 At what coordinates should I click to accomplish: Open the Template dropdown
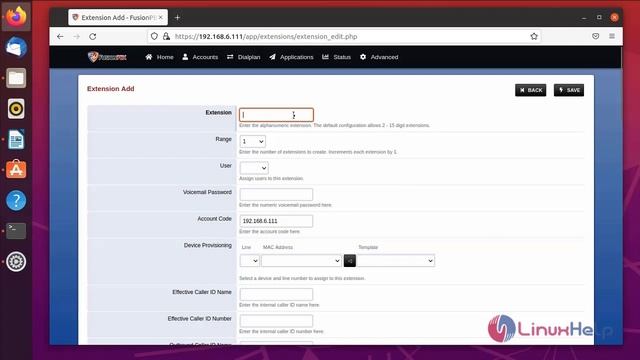click(x=396, y=260)
